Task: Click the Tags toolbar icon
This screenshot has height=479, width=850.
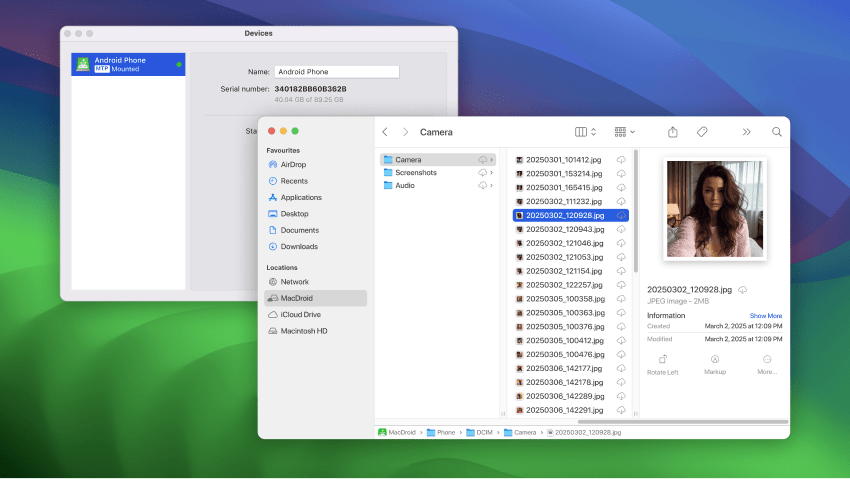Action: pyautogui.click(x=702, y=132)
